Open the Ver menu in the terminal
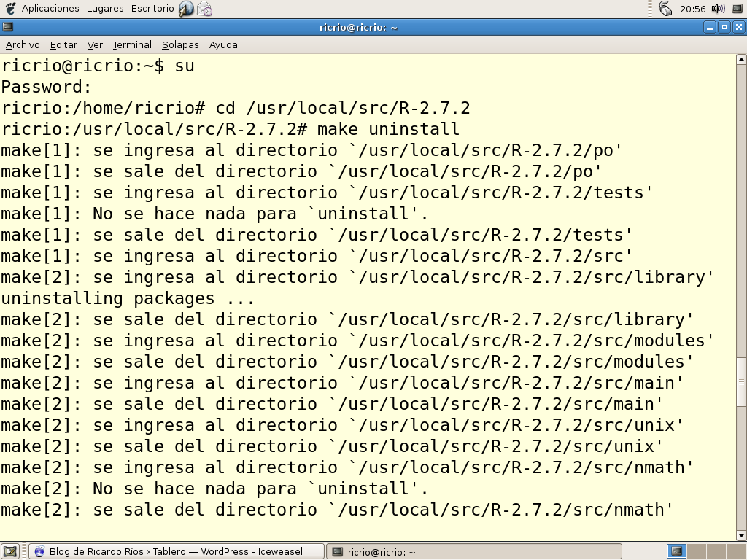 [x=94, y=44]
